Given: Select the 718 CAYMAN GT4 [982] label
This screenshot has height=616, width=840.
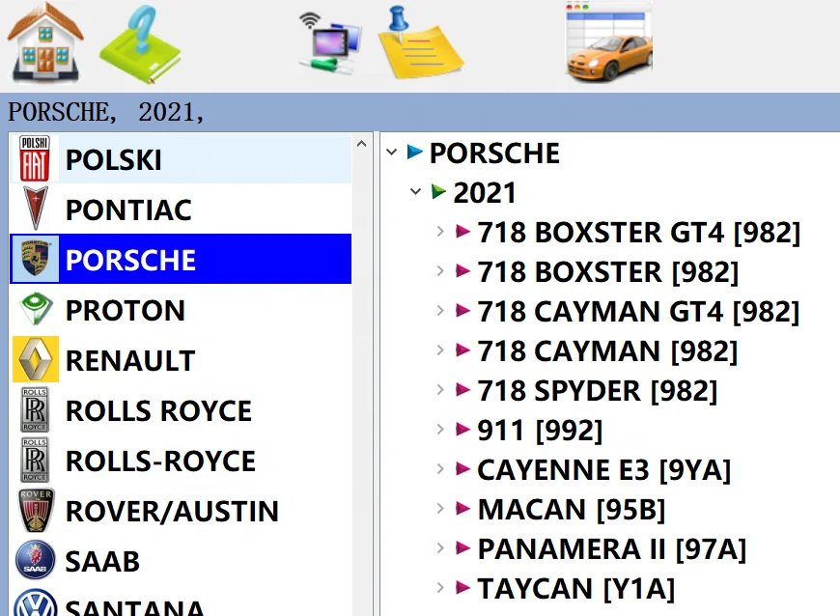Looking at the screenshot, I should click(638, 311).
